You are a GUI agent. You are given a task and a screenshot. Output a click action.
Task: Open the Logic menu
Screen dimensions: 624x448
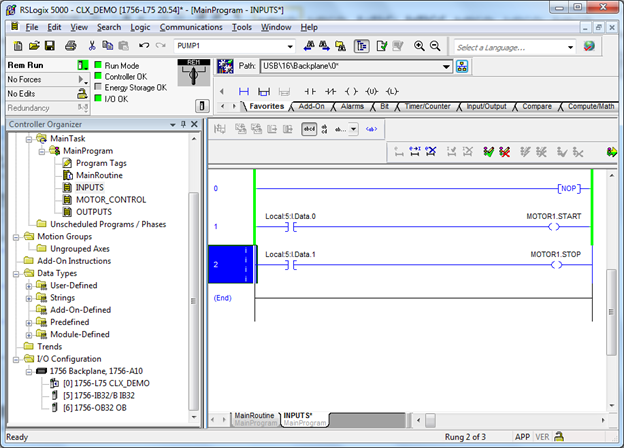pyautogui.click(x=140, y=27)
